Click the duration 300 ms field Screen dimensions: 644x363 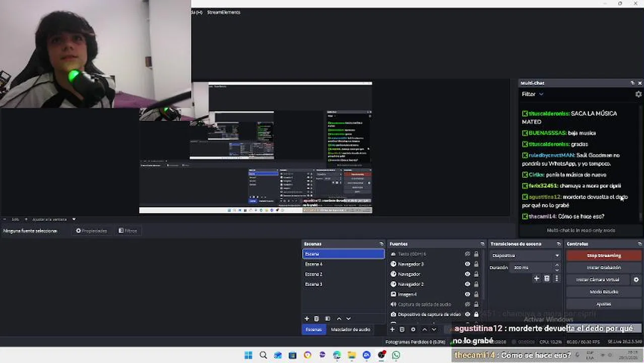coord(532,268)
